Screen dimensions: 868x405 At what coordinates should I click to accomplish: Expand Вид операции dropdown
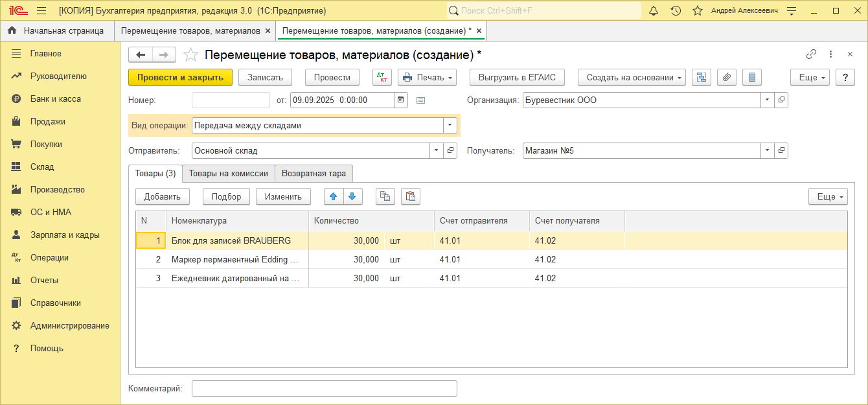coord(450,125)
